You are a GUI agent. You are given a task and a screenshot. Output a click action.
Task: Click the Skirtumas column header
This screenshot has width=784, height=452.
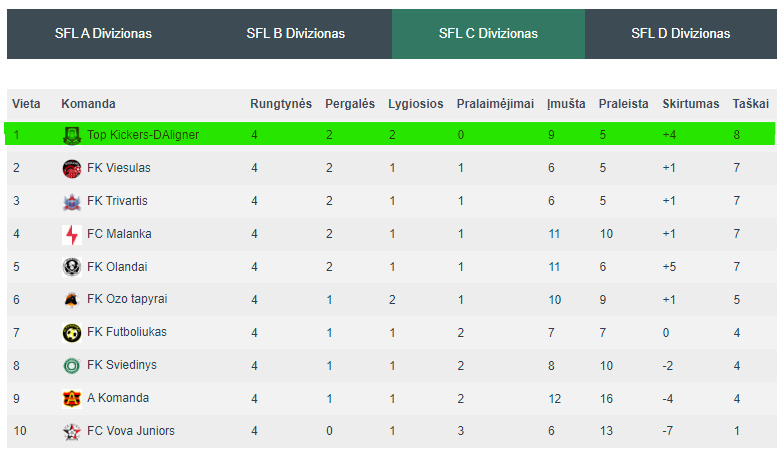coord(690,104)
